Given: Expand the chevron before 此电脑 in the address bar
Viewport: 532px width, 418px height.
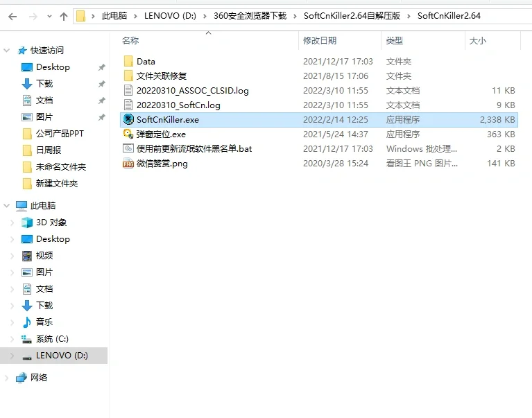Looking at the screenshot, I should 93,16.
